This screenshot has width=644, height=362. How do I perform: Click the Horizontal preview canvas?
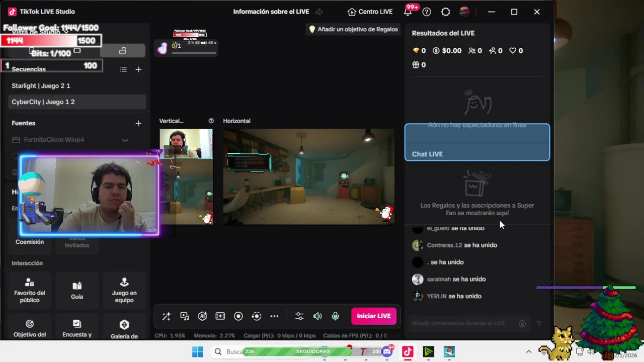[x=309, y=176]
